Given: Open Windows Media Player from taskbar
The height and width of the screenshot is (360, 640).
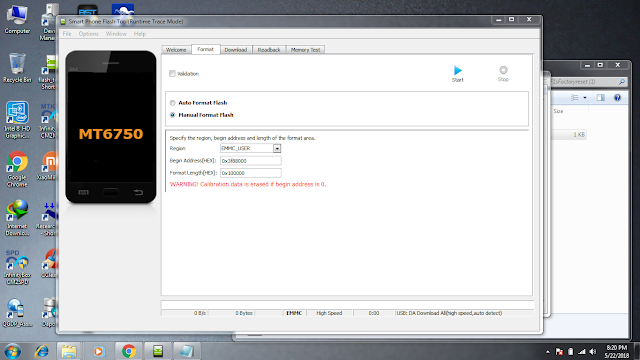Looking at the screenshot, I should (x=98, y=351).
